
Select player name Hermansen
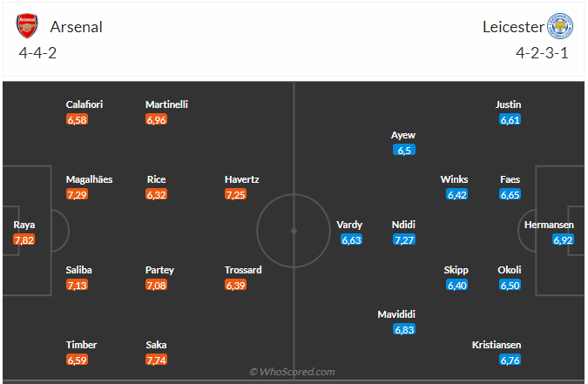(550, 225)
